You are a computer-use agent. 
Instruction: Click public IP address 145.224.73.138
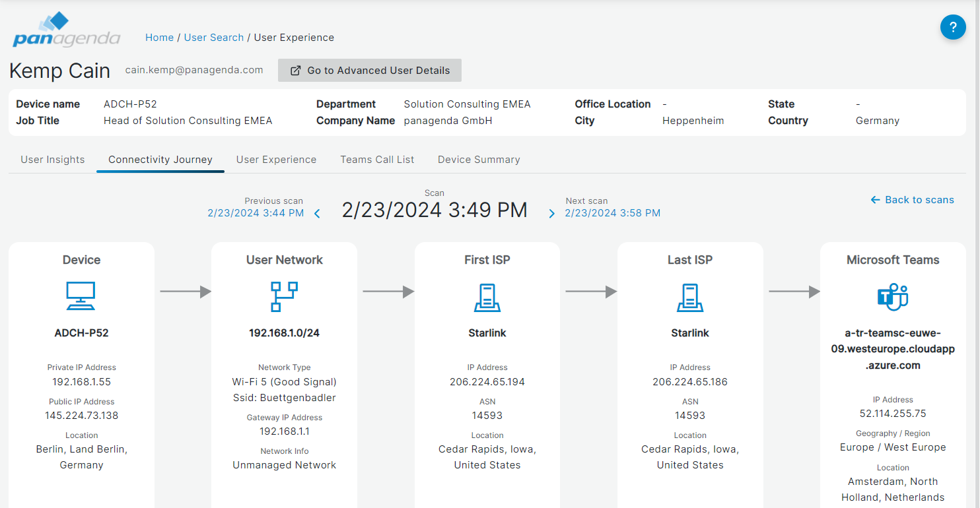(82, 416)
